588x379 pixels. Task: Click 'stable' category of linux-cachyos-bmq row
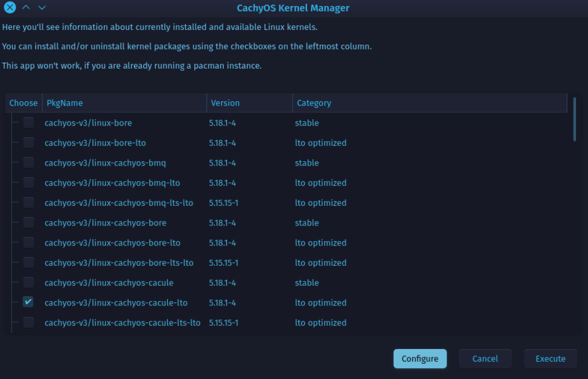pos(307,163)
